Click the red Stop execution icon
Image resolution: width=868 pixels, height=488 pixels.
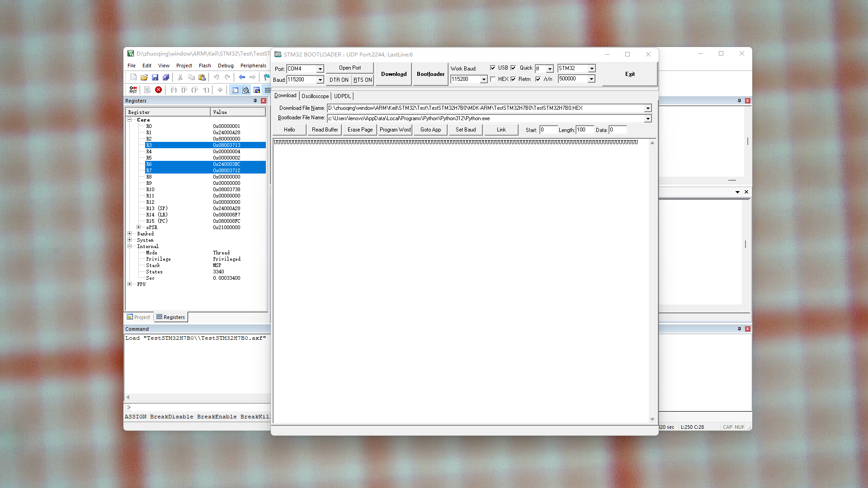(x=158, y=90)
